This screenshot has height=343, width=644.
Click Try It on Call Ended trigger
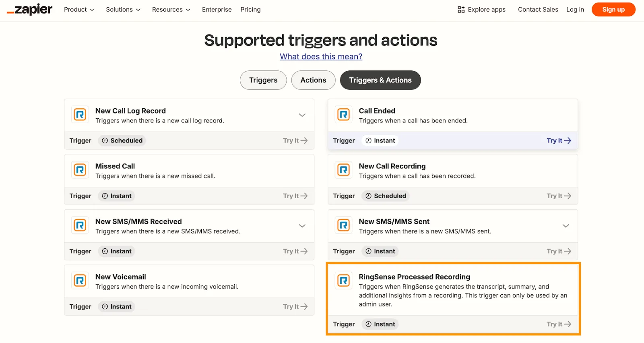[558, 141]
